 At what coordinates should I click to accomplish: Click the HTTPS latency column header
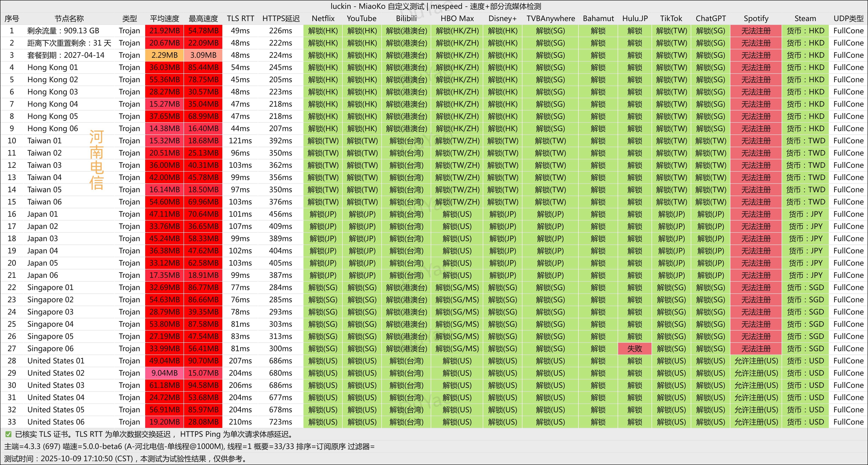(x=281, y=19)
